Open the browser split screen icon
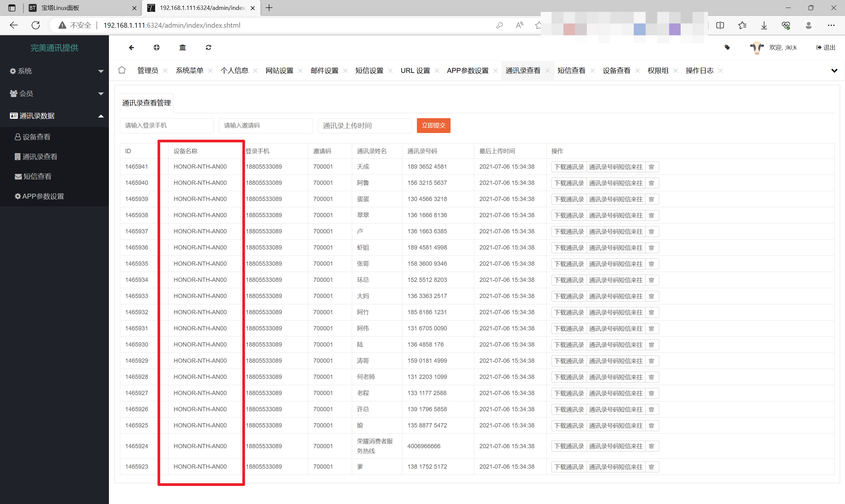The width and height of the screenshot is (845, 504). [x=720, y=25]
